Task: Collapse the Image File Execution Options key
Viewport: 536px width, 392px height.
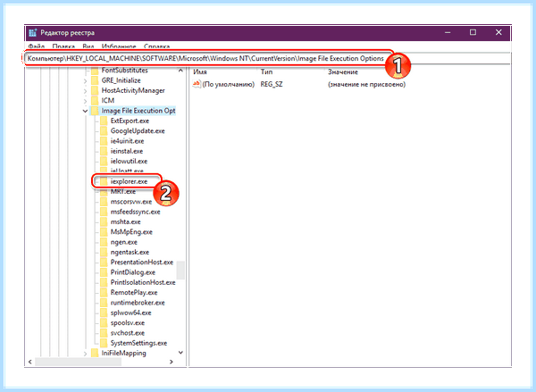Action: tap(85, 111)
